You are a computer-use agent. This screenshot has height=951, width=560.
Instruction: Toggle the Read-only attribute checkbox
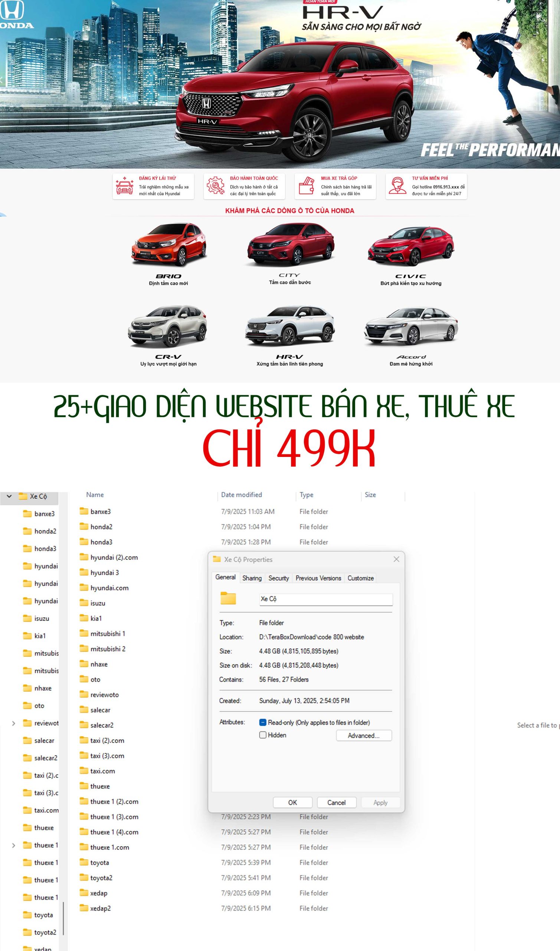pyautogui.click(x=263, y=722)
